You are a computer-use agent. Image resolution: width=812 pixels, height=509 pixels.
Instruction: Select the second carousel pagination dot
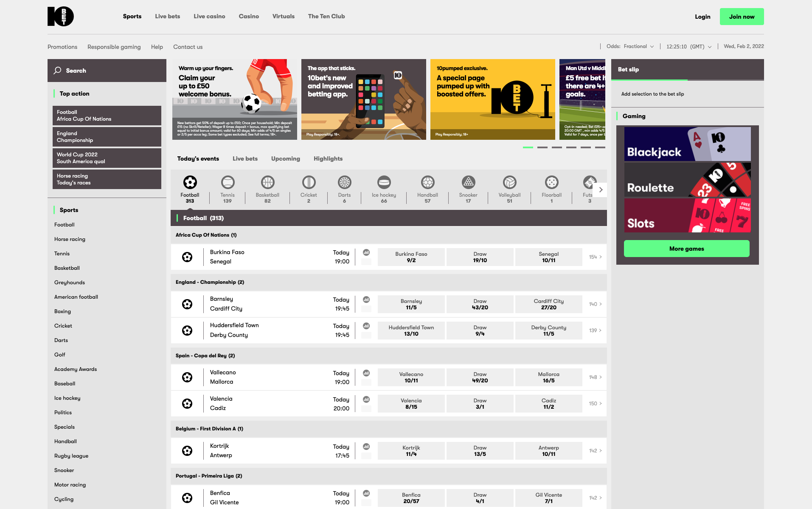542,147
